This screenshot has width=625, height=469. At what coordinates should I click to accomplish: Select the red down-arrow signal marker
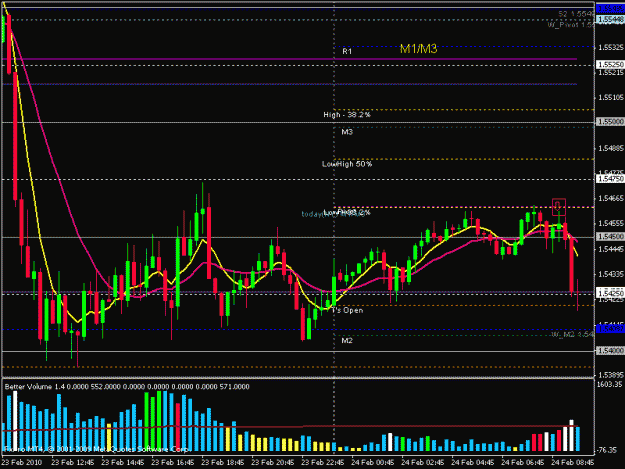558,207
